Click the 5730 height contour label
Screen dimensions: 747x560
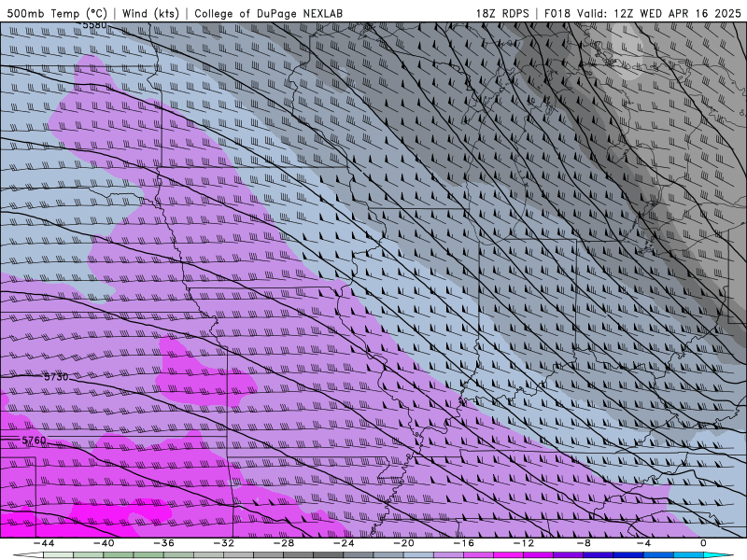click(56, 377)
